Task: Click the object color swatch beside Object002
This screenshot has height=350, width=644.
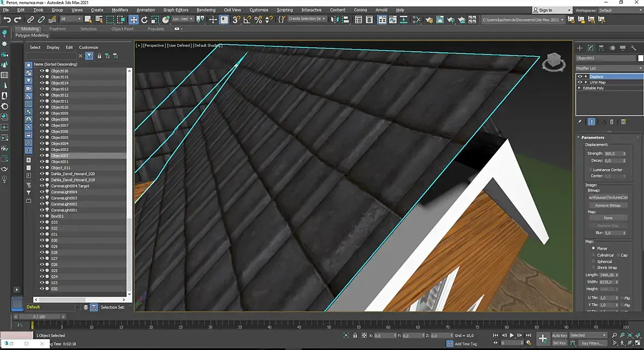Action: [640, 58]
